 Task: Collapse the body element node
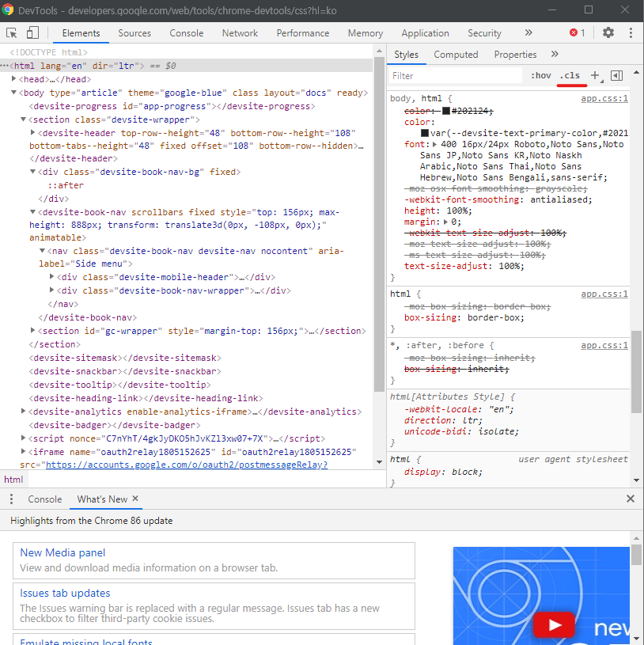tap(14, 93)
